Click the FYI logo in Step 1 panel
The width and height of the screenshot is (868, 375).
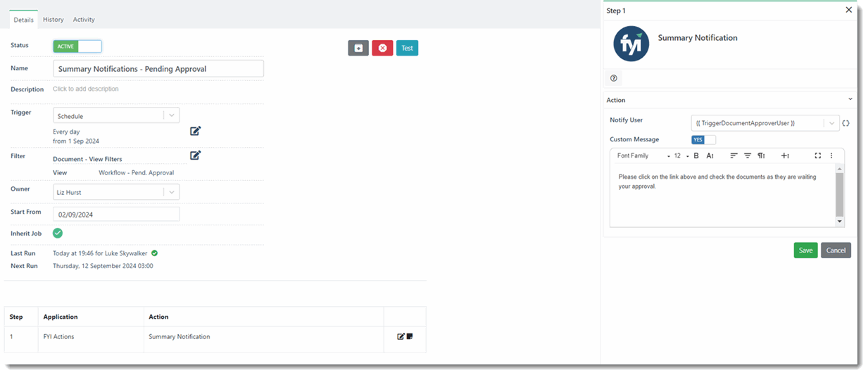(x=631, y=44)
